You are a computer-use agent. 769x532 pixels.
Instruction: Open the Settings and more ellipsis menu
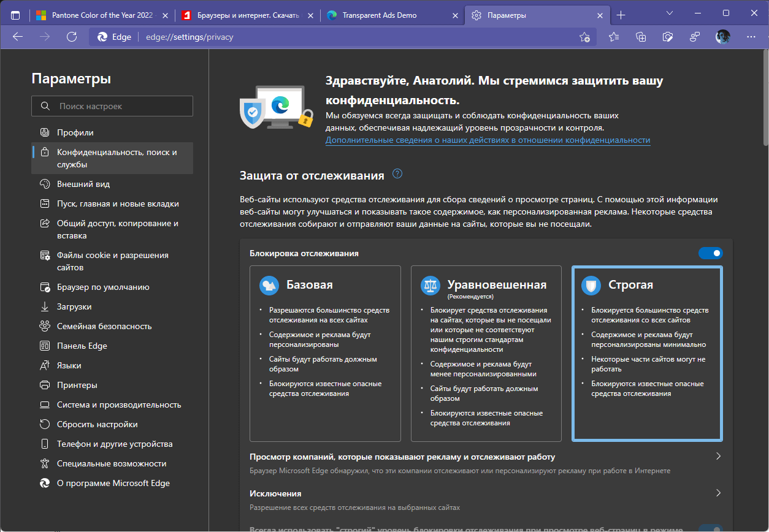point(751,37)
